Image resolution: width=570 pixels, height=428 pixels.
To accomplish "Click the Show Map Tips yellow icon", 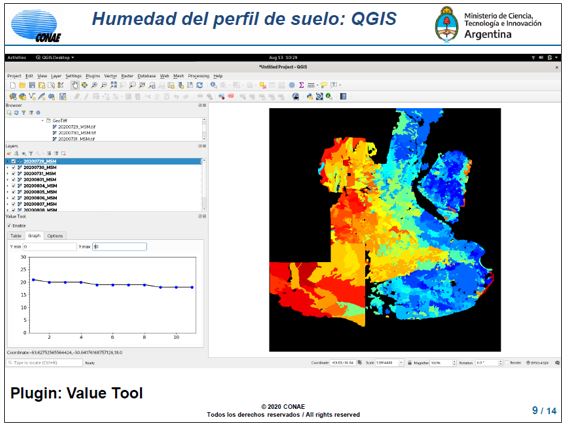I will click(x=324, y=85).
